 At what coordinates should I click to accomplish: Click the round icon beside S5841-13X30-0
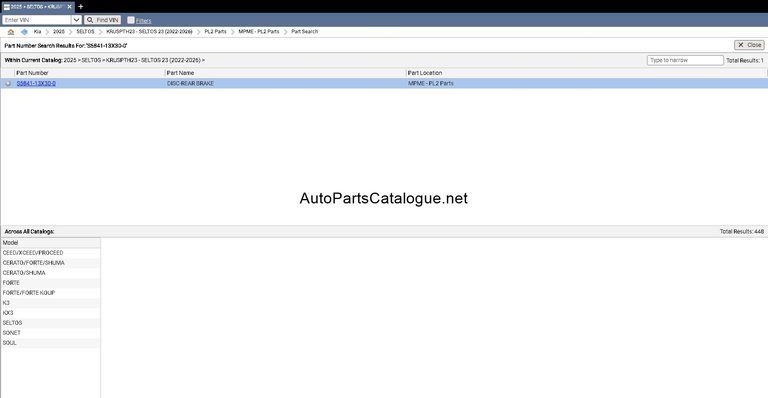(x=8, y=84)
